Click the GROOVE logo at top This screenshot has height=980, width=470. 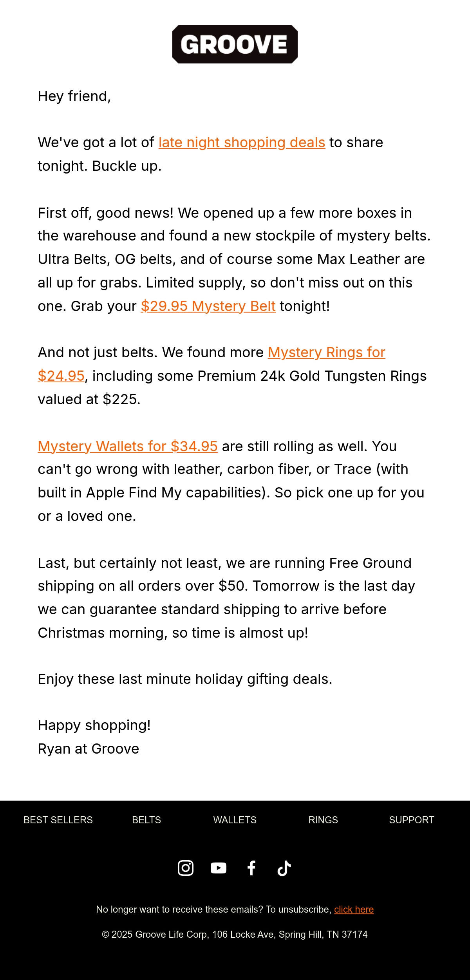(x=235, y=44)
